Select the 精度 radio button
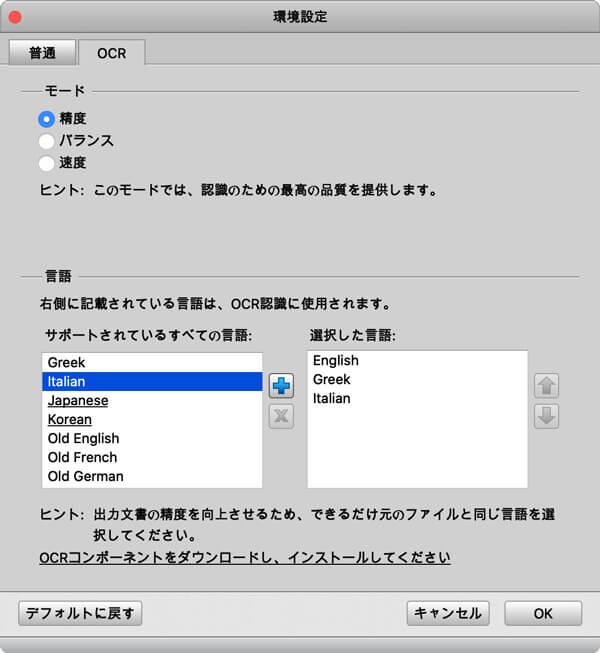This screenshot has height=653, width=600. (x=46, y=119)
